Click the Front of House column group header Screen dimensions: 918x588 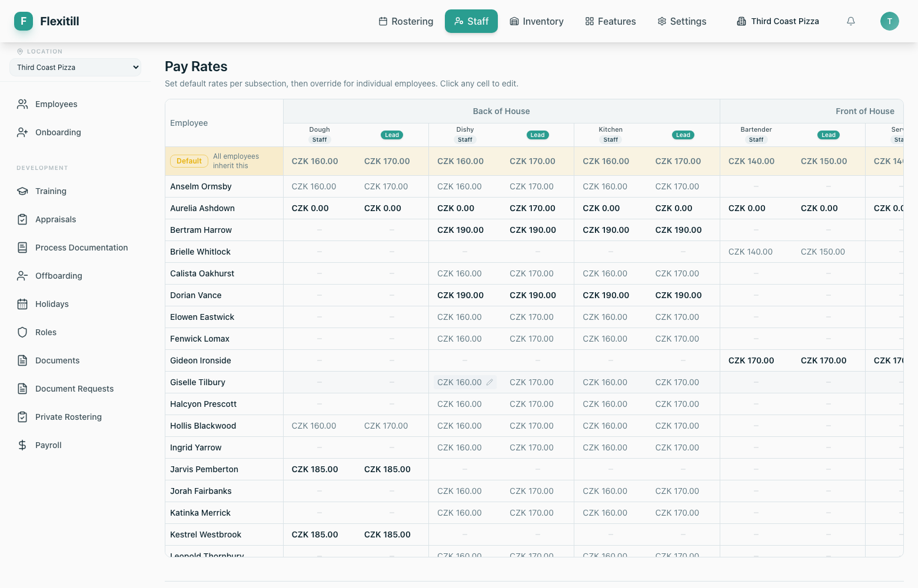point(865,111)
